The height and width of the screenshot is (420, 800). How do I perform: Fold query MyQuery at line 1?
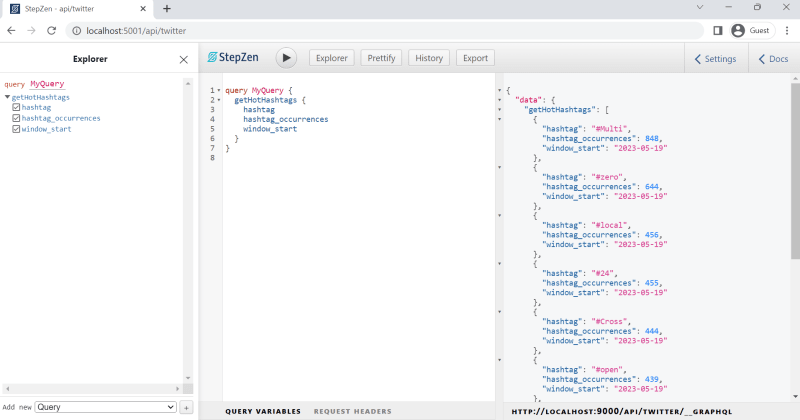coord(219,90)
